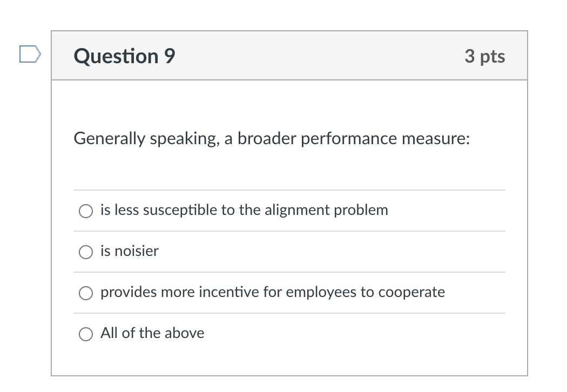The height and width of the screenshot is (392, 567).
Task: Pick 'provides more incentive for employees to cooperate'
Action: click(x=85, y=293)
